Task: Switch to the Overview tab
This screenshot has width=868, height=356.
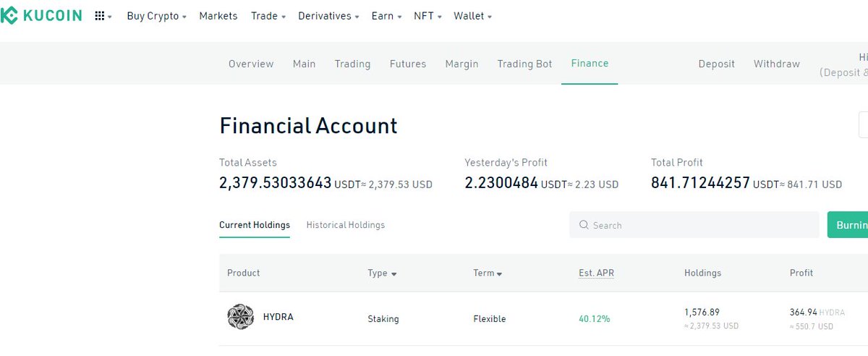Action: point(251,64)
